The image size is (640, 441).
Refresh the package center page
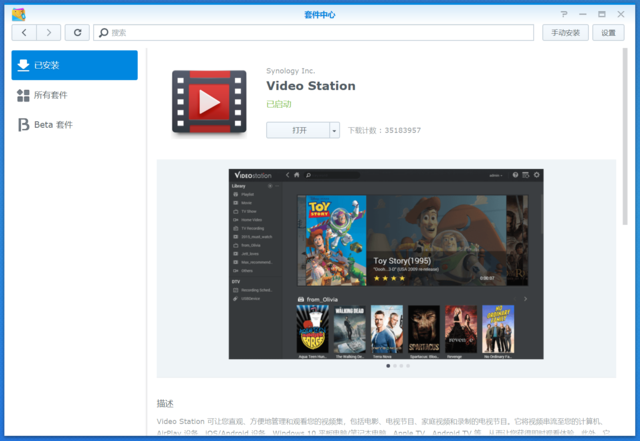coord(77,33)
